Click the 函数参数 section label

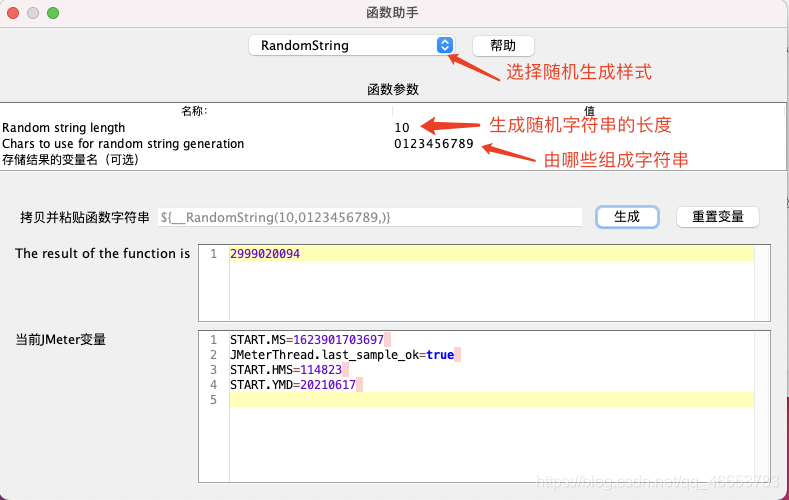click(393, 90)
